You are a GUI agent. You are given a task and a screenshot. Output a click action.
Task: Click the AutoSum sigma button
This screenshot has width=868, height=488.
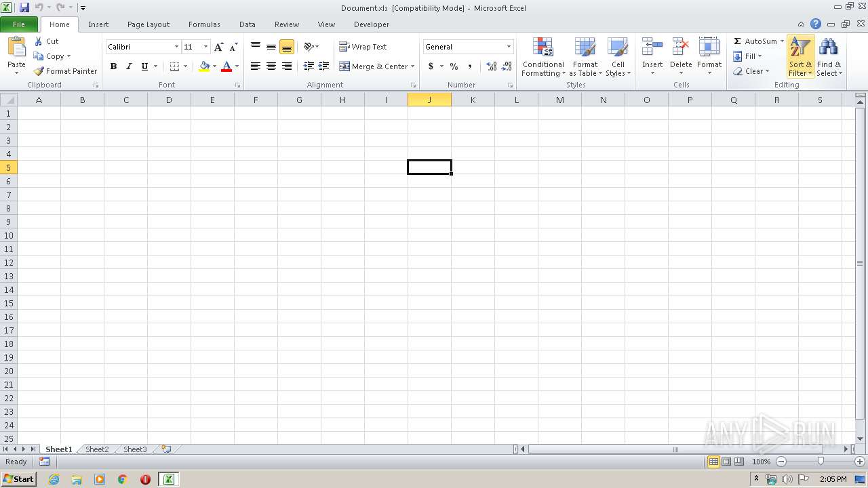(x=755, y=41)
